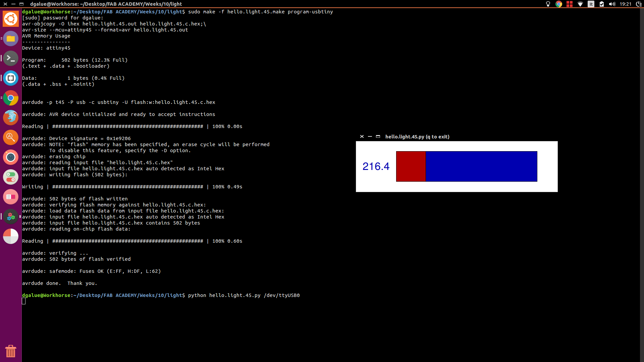Open the camera screenshot app in the dock

pos(11,157)
